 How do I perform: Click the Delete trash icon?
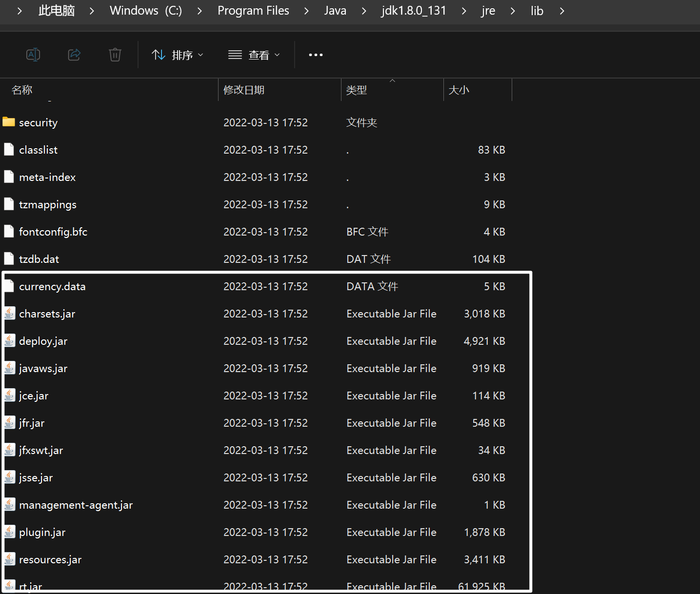115,55
